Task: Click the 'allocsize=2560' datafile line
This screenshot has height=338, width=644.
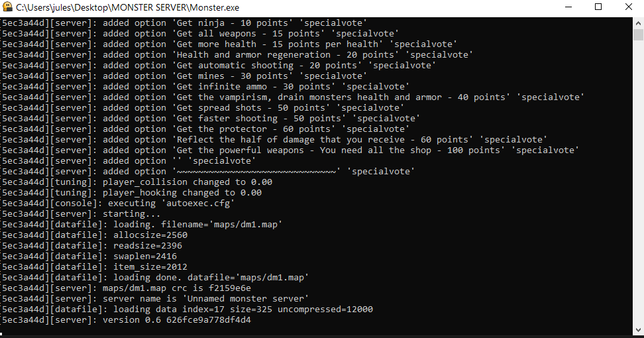Action: click(95, 235)
